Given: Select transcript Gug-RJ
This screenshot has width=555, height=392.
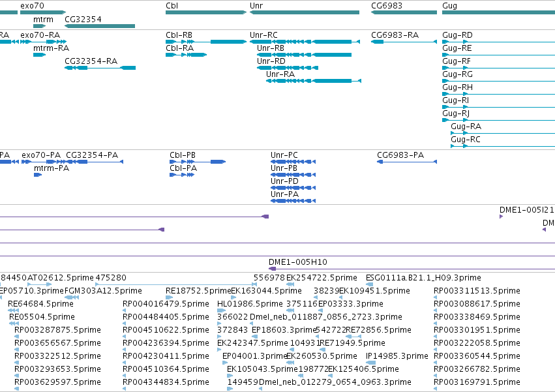Looking at the screenshot, I should click(498, 120).
